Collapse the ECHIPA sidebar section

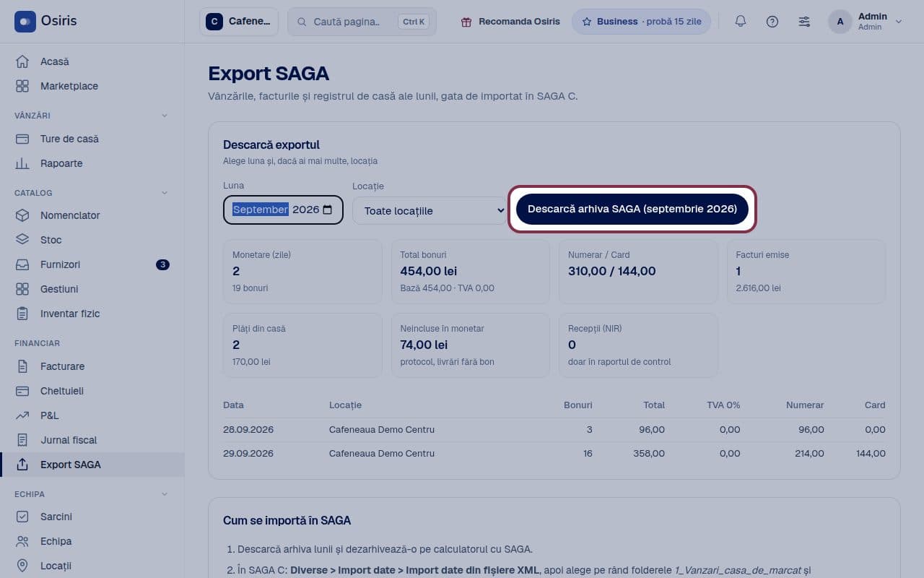click(164, 494)
